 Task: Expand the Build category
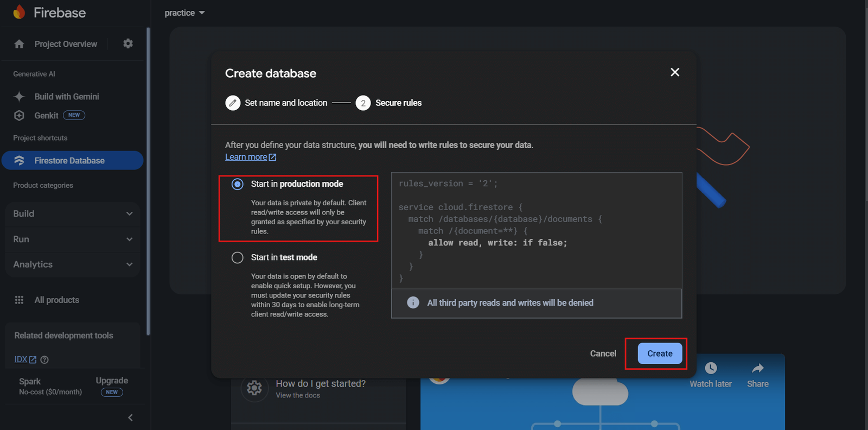(73, 214)
